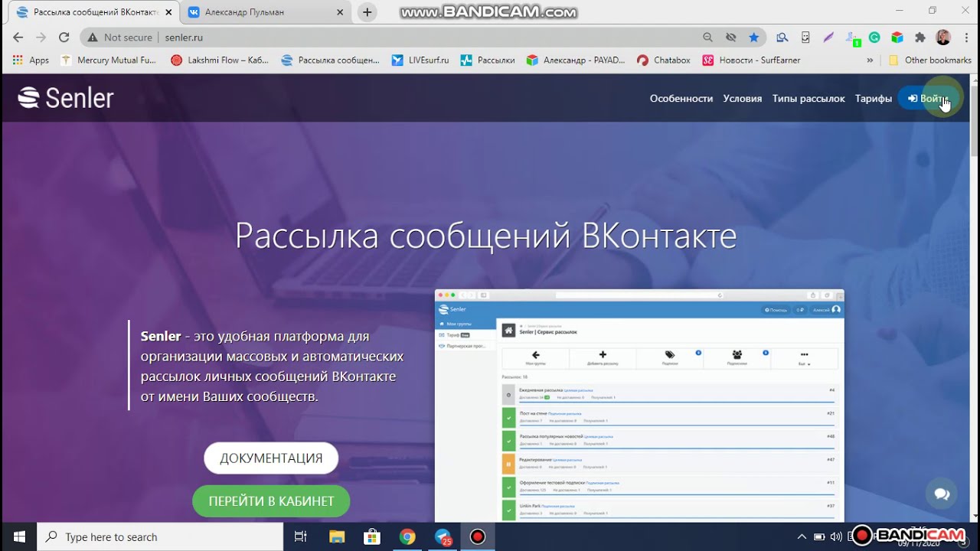980x551 pixels.
Task: Open the Chrome profile avatar
Action: (943, 37)
